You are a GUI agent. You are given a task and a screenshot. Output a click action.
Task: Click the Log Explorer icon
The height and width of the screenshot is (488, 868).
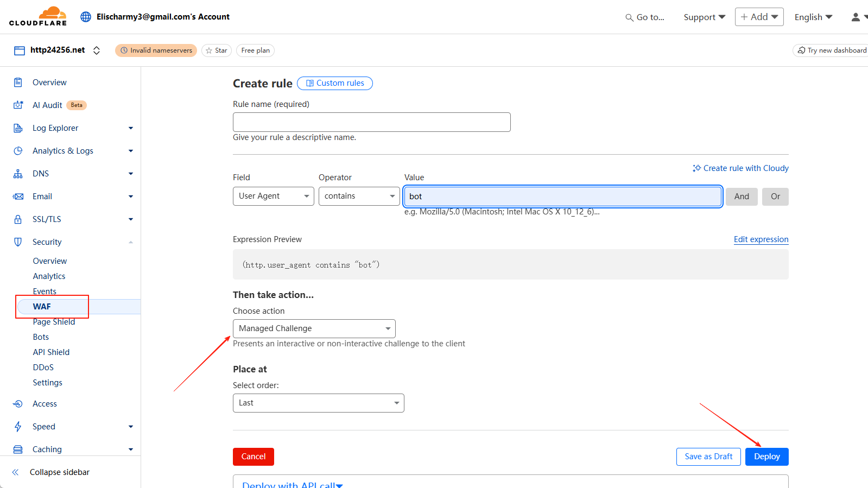[x=18, y=128]
